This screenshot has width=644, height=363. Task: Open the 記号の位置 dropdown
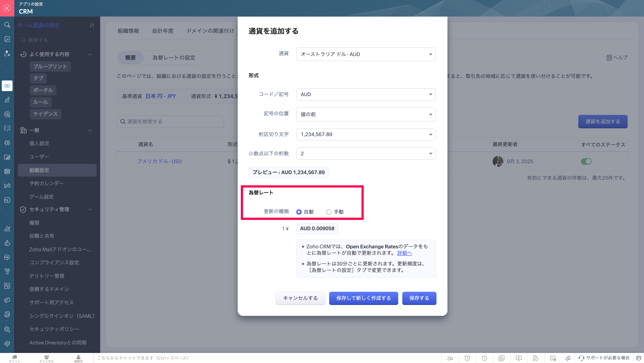pos(366,114)
